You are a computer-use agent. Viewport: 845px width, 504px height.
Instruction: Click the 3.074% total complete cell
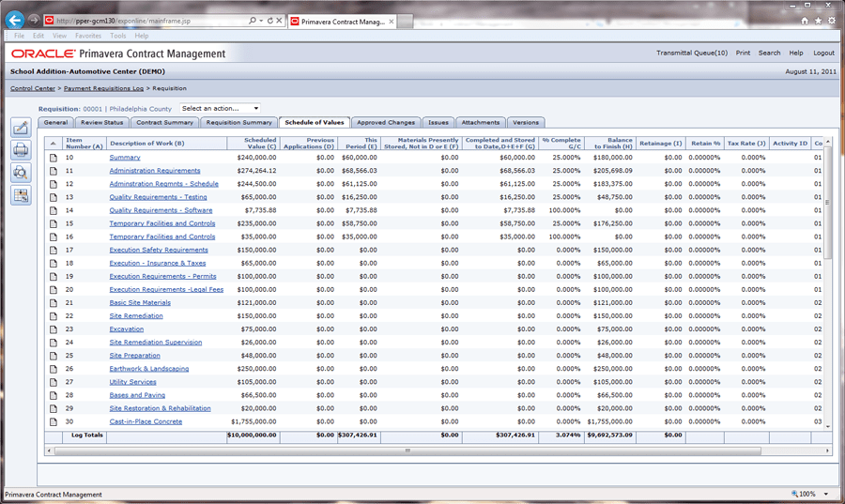click(561, 435)
